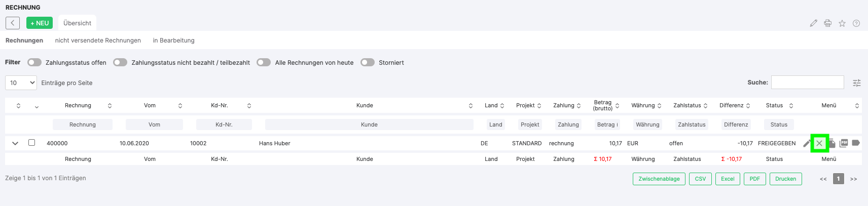Toggle Alle Rechnungen von heute filter

[264, 62]
